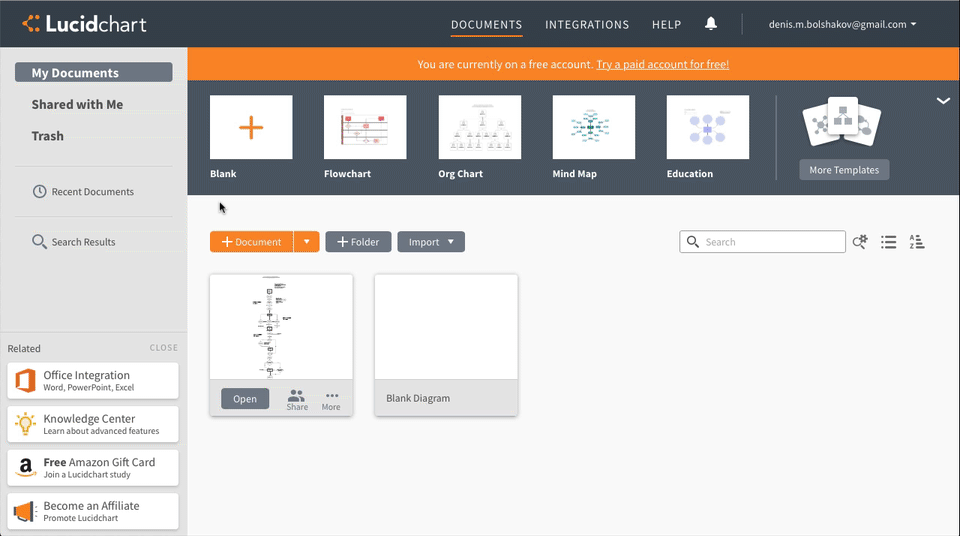Click the Amazon logo icon
The width and height of the screenshot is (960, 536).
tap(25, 467)
